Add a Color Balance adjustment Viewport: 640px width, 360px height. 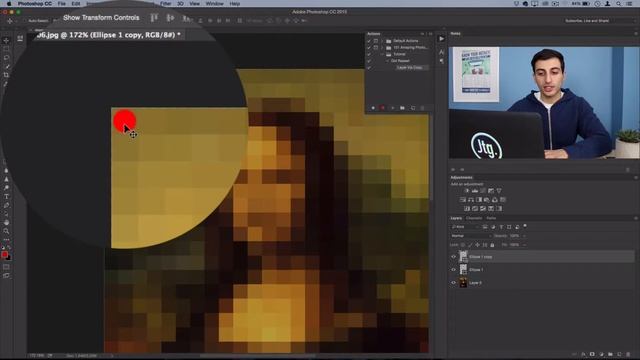pyautogui.click(x=471, y=200)
